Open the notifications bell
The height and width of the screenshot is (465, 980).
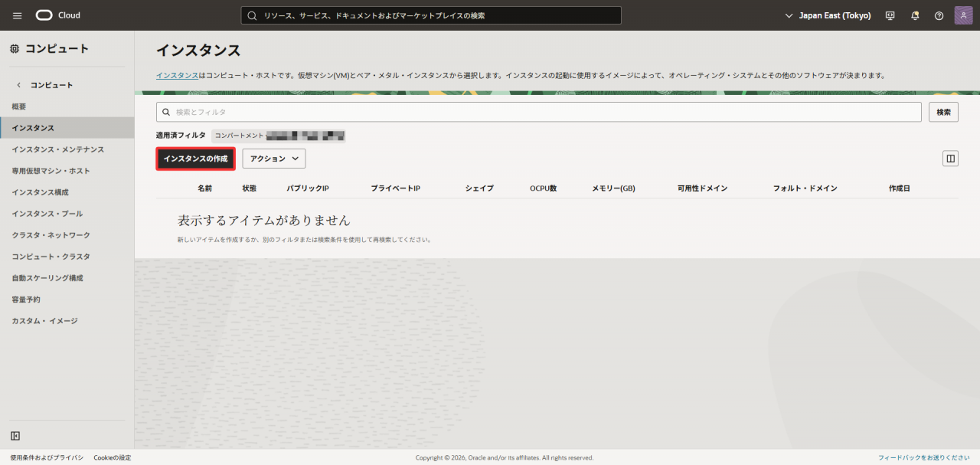tap(914, 15)
